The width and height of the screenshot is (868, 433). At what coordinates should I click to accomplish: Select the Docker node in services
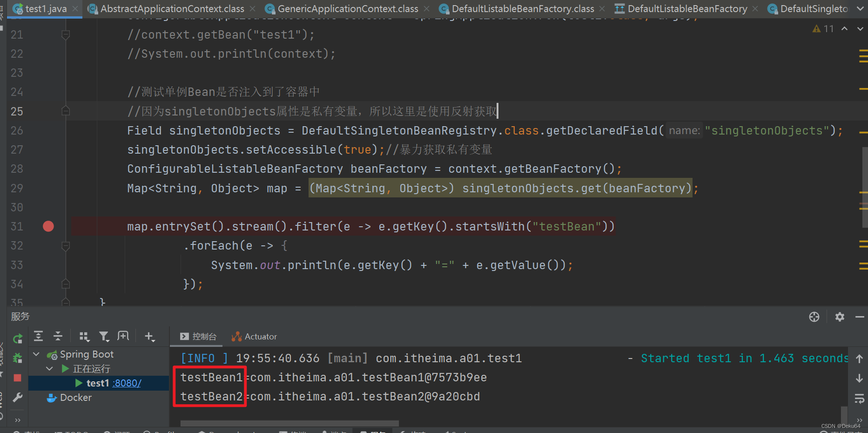[75, 397]
